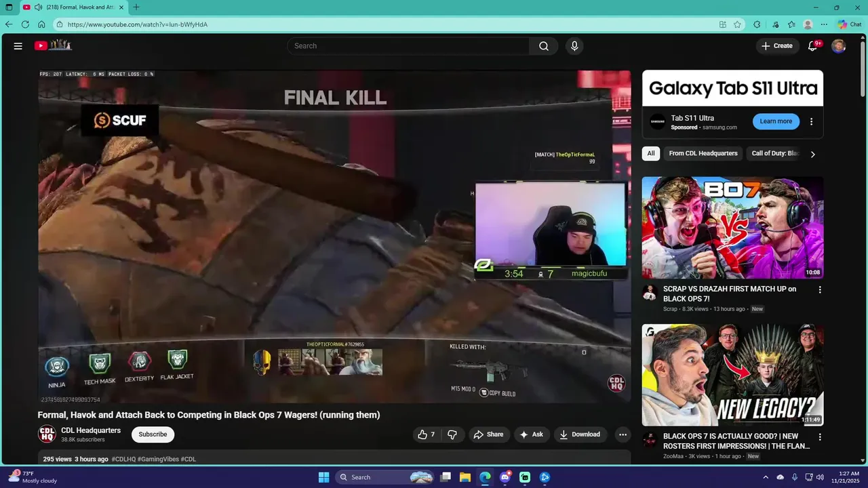Click the Ask button
Image resolution: width=868 pixels, height=488 pixels.
pyautogui.click(x=531, y=434)
